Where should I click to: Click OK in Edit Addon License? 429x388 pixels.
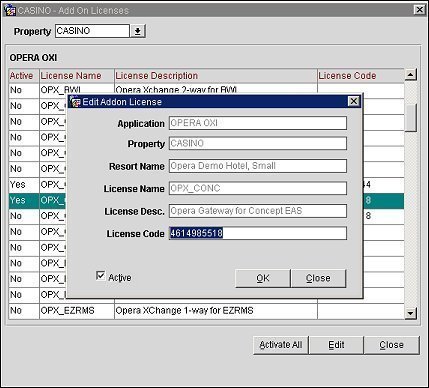click(263, 278)
